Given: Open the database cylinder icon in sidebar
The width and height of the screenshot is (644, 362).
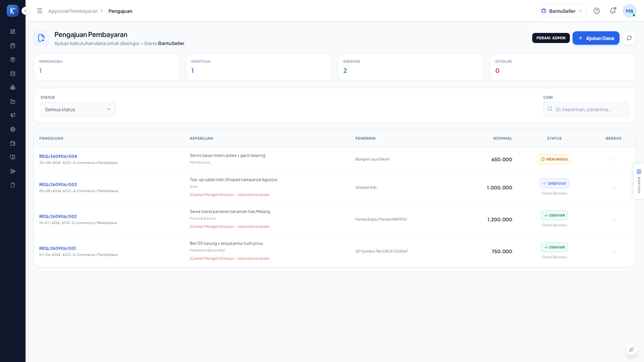Looking at the screenshot, I should tap(13, 74).
